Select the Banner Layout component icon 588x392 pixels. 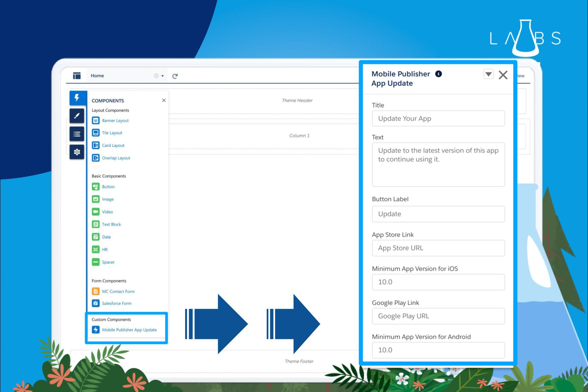[96, 120]
